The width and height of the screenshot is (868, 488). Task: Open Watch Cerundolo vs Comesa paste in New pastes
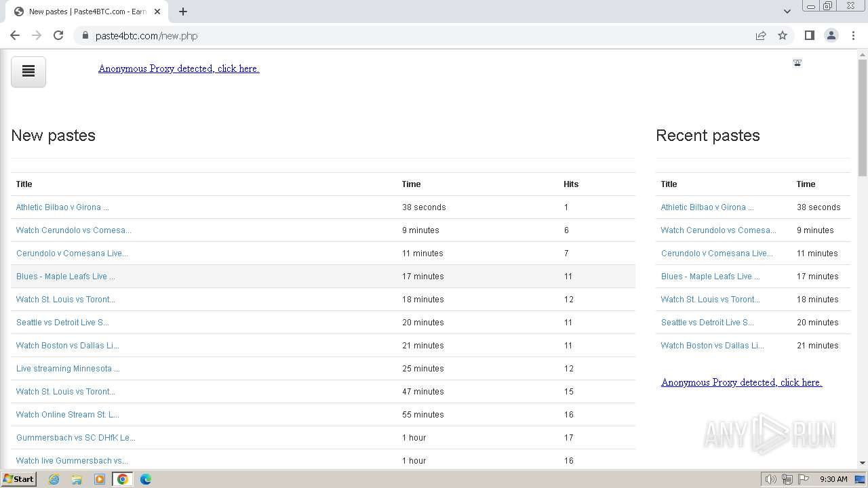[74, 230]
